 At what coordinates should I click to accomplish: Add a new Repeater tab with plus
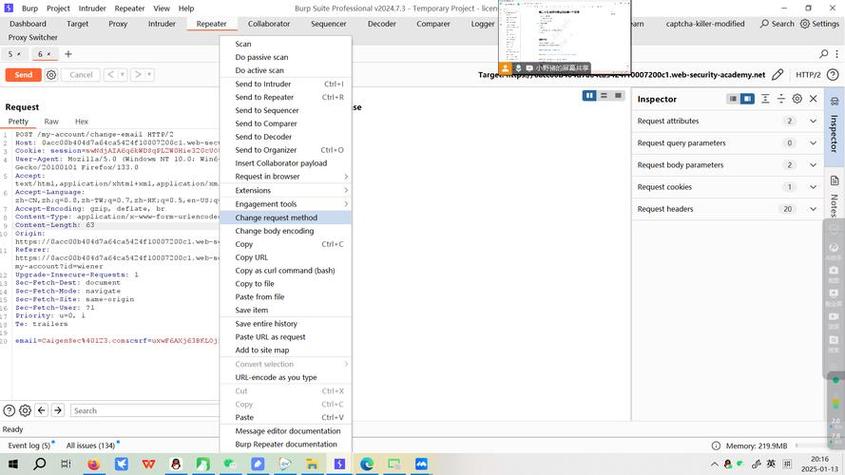68,54
